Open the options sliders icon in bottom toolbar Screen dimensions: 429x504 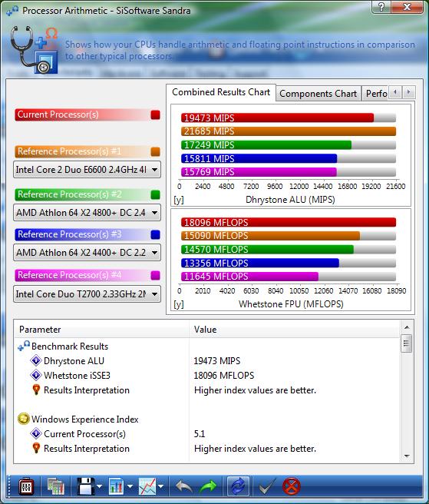26,486
